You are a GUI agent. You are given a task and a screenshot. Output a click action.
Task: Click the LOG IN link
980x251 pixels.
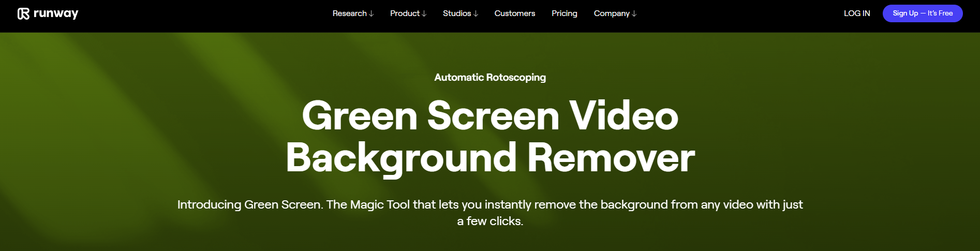[857, 13]
